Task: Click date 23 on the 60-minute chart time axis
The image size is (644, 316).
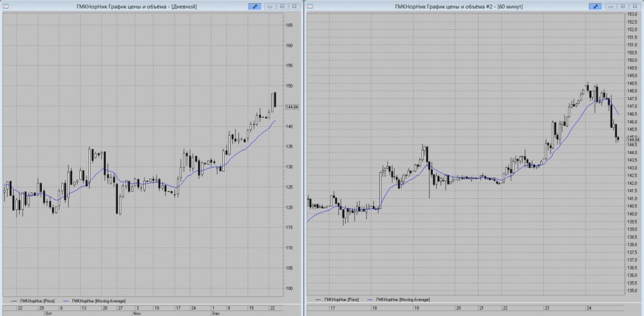Action: pyautogui.click(x=547, y=308)
